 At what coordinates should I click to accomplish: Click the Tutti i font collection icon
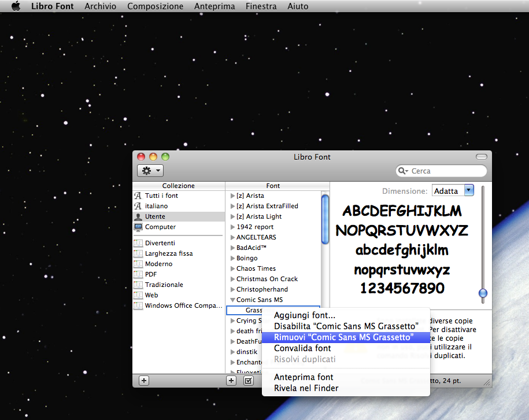coord(138,196)
